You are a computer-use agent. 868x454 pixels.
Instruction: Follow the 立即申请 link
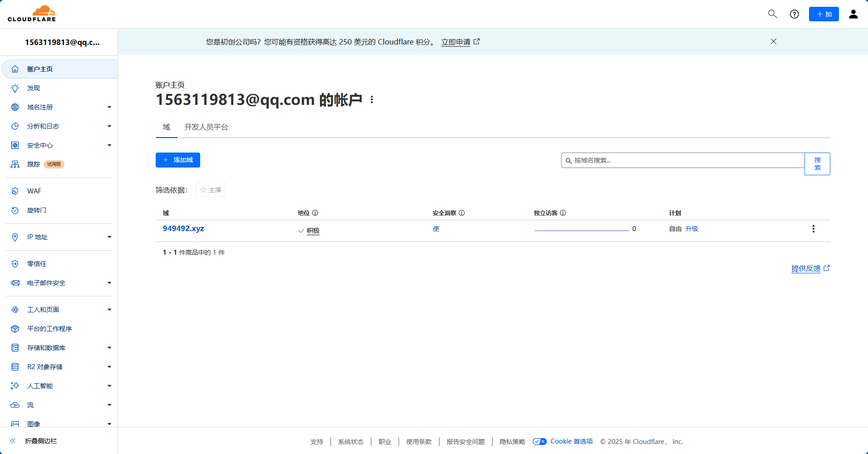pyautogui.click(x=455, y=42)
